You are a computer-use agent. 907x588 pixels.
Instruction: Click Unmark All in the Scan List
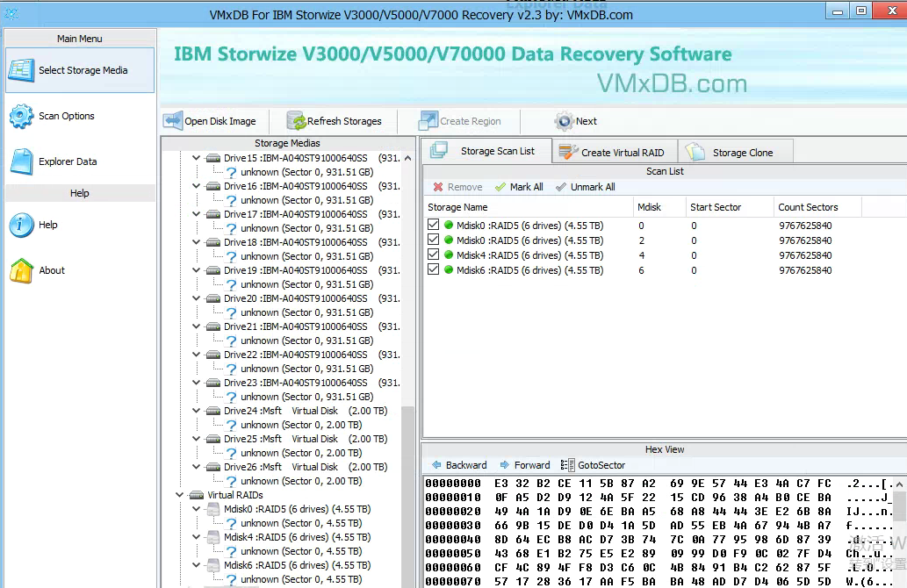coord(585,187)
